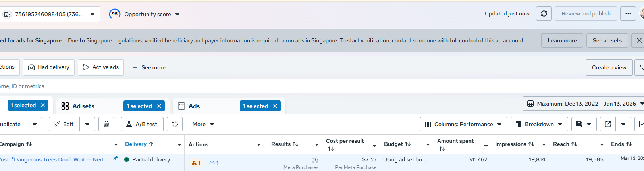The width and height of the screenshot is (644, 171).
Task: Click the Learn more button
Action: point(562,40)
